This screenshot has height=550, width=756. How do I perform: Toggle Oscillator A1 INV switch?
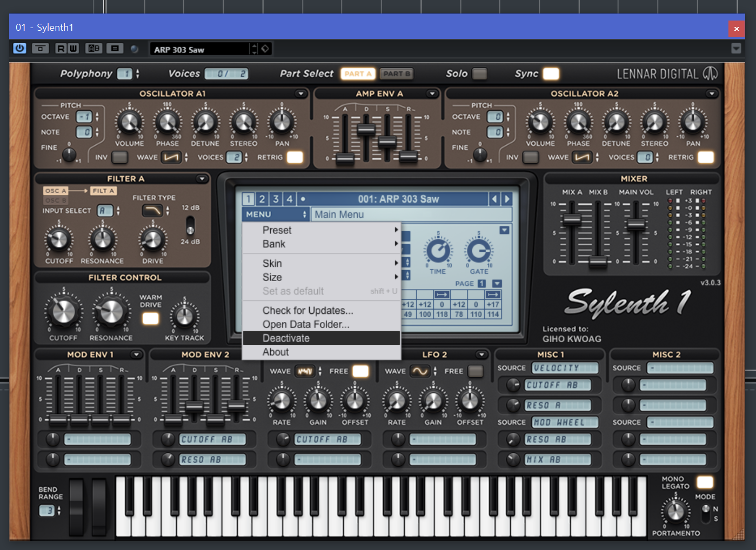pyautogui.click(x=119, y=157)
